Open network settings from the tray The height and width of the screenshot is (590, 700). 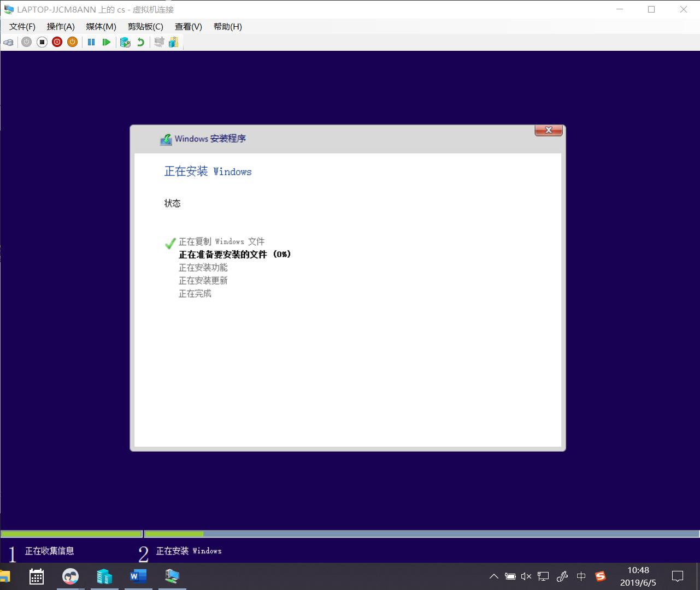click(x=543, y=576)
